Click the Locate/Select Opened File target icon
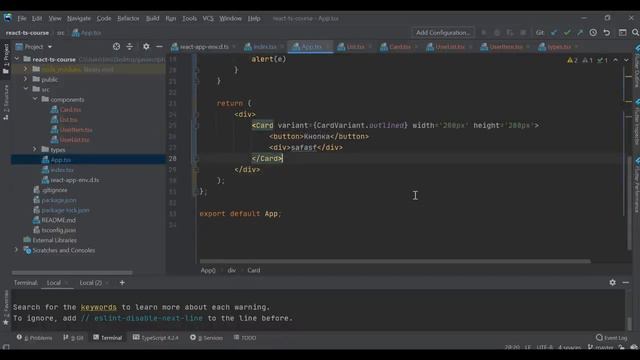The image size is (640, 360). coord(116,47)
